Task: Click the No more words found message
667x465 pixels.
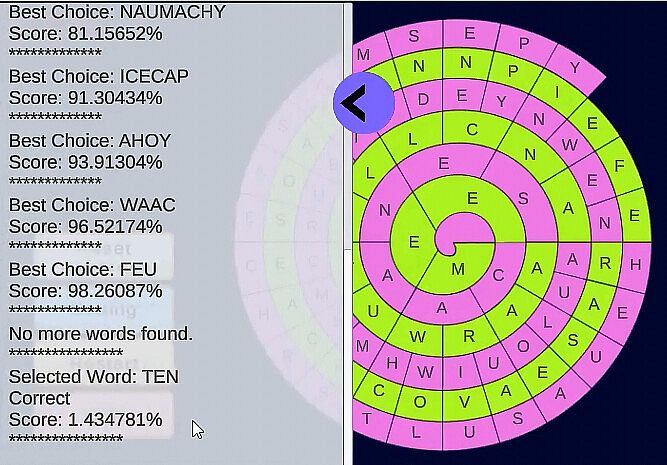Action: [101, 333]
